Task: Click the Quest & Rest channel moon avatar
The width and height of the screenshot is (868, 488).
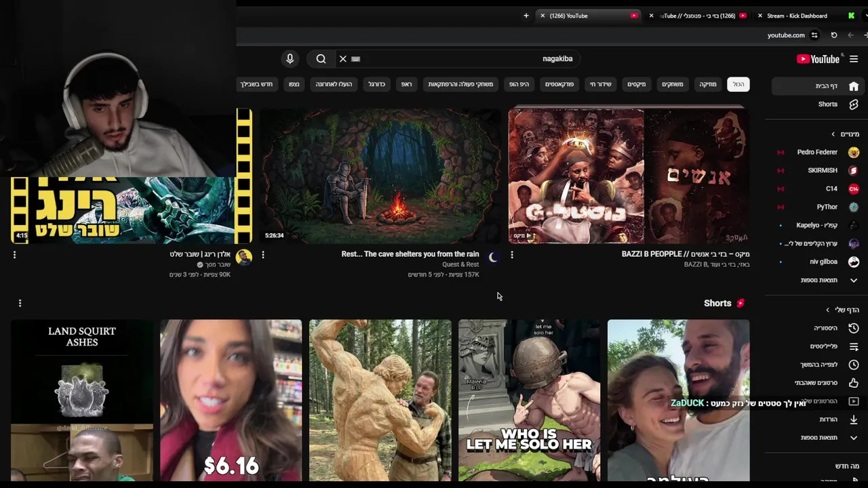Action: tap(493, 258)
